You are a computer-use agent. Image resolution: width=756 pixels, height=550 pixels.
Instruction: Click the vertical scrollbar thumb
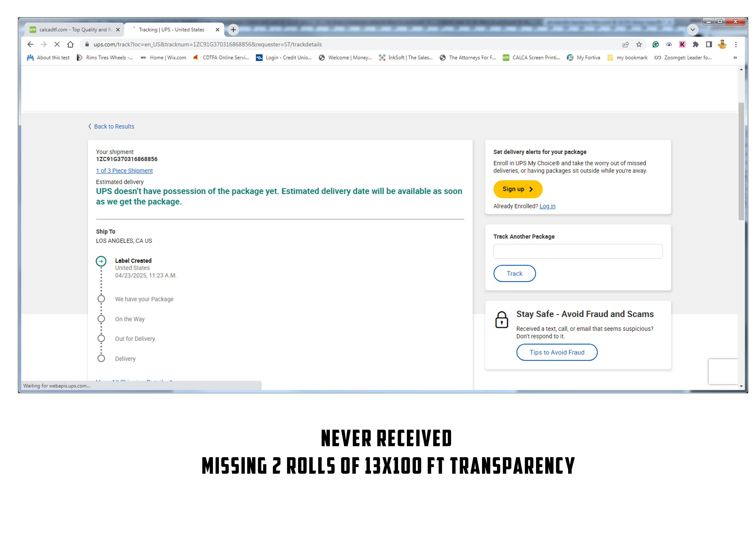741,161
